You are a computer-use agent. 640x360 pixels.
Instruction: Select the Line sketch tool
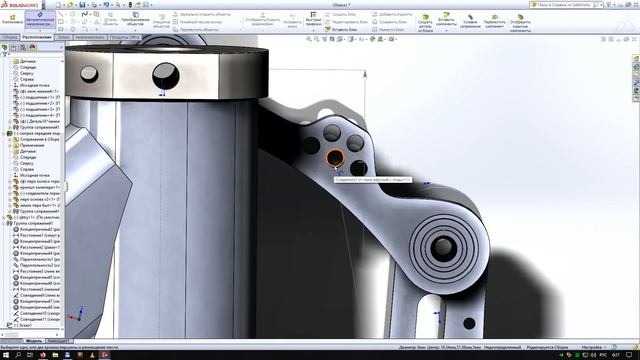61,14
